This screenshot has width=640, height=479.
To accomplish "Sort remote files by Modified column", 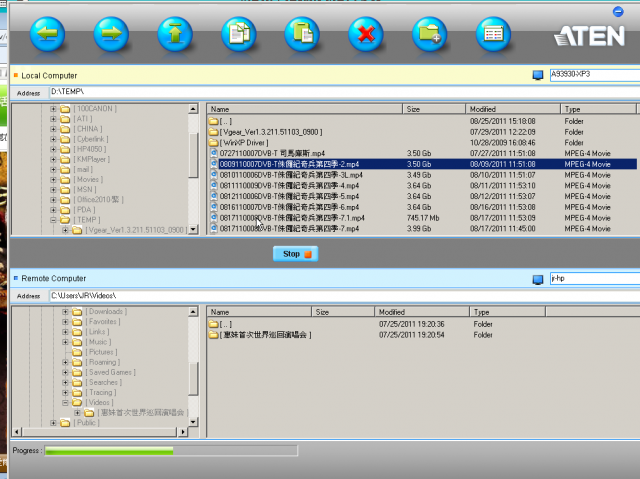I will [x=422, y=312].
